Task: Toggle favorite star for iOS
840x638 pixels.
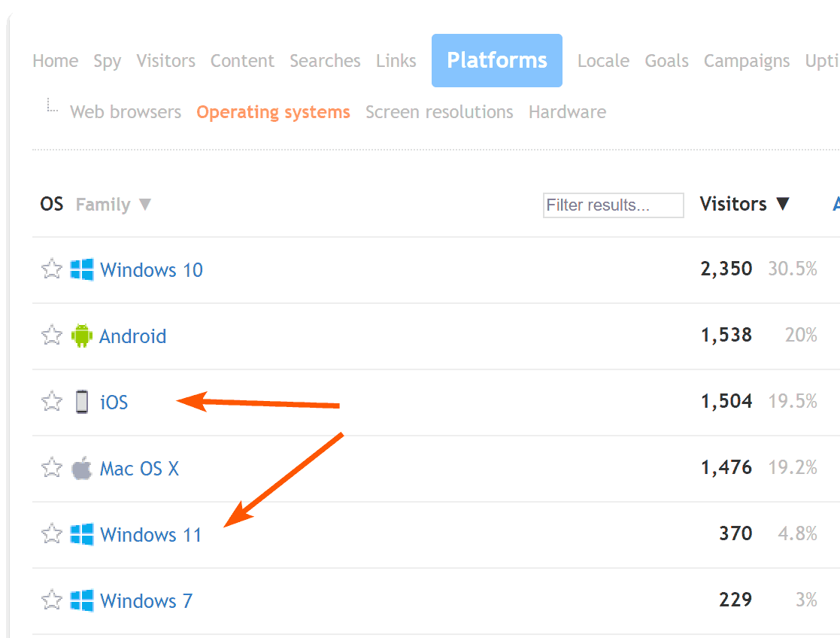Action: coord(52,402)
